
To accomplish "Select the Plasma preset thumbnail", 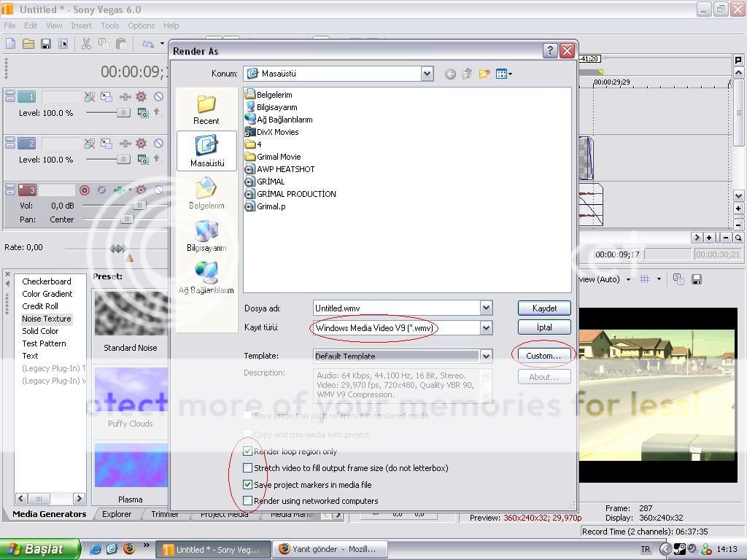I will click(x=131, y=465).
